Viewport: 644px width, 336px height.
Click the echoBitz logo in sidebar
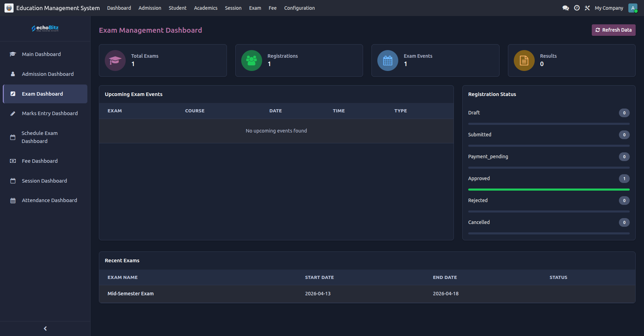click(x=45, y=28)
